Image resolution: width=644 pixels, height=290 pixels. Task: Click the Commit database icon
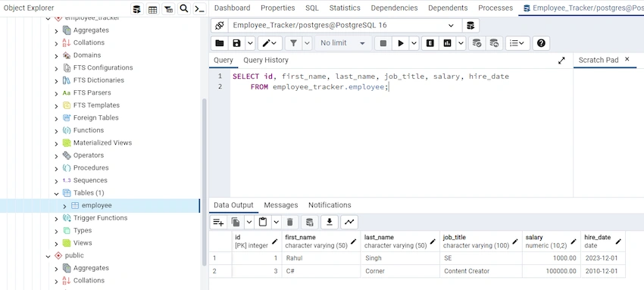pyautogui.click(x=477, y=43)
